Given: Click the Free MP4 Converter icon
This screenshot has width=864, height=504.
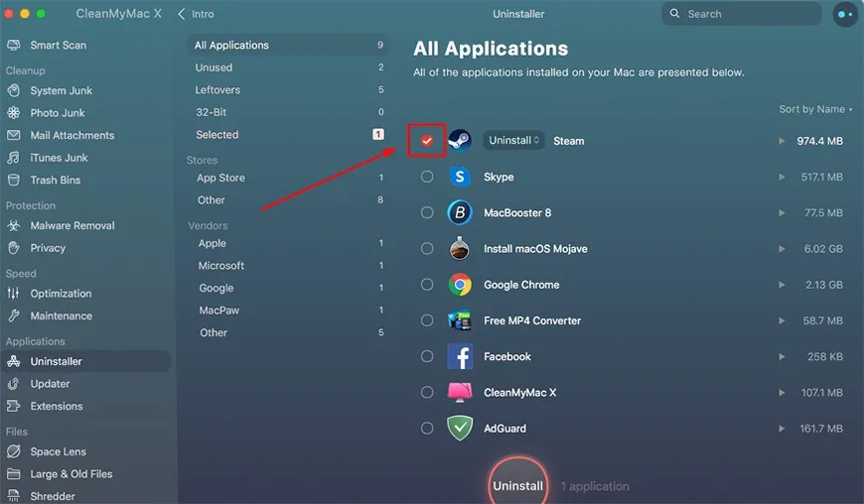Looking at the screenshot, I should [460, 320].
